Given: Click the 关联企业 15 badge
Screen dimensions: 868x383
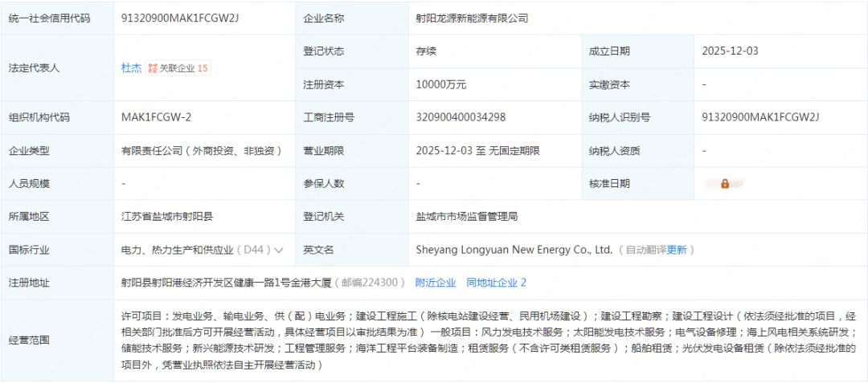Looking at the screenshot, I should pos(178,68).
